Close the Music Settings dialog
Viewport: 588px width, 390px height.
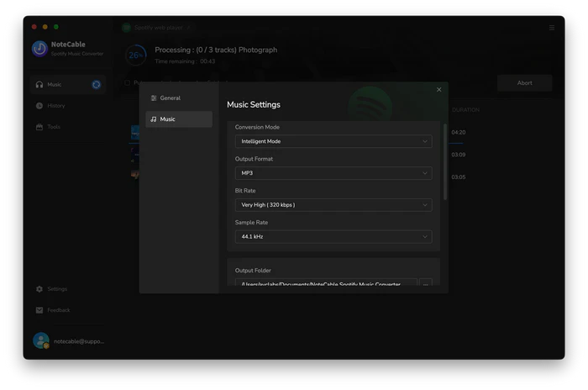pos(438,90)
